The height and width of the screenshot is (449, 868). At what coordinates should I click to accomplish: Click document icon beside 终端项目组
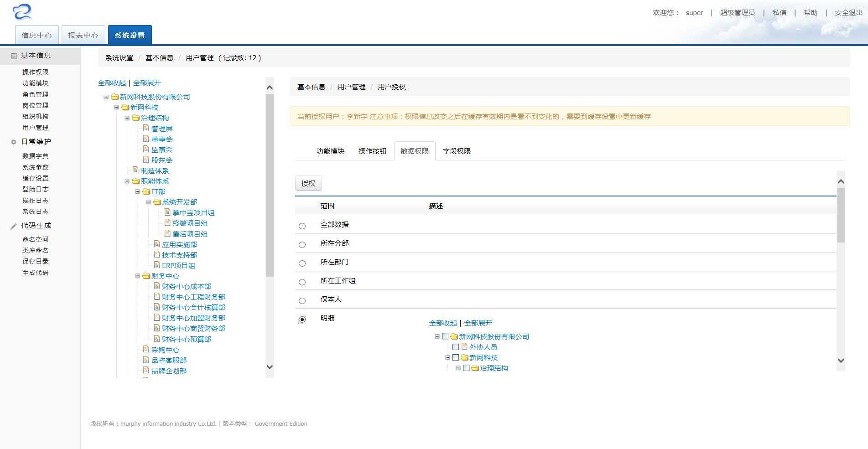[167, 222]
